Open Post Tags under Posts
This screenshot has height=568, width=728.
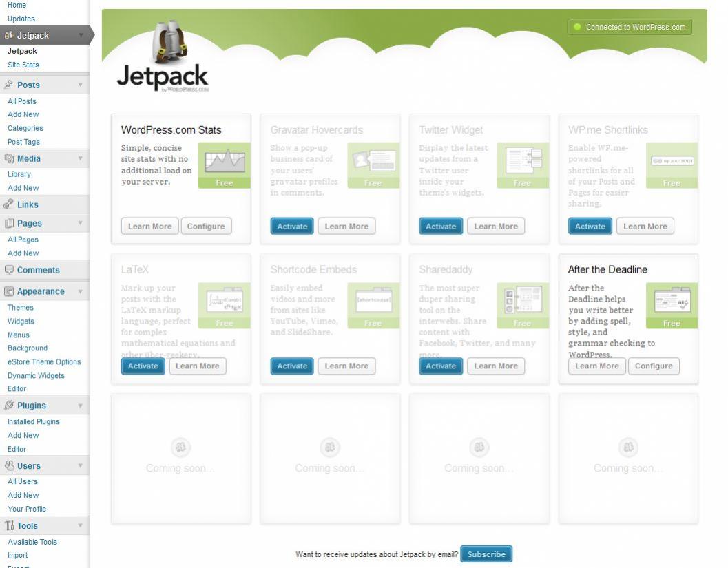click(23, 142)
